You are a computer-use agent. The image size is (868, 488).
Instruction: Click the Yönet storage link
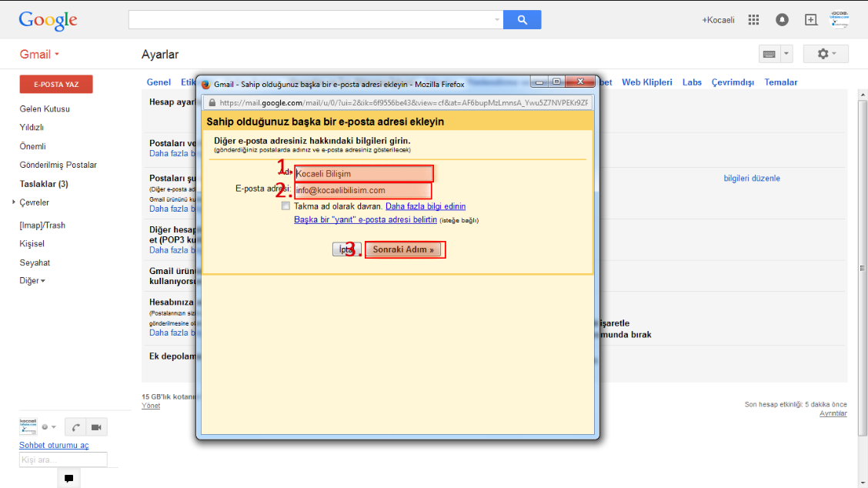click(x=151, y=406)
